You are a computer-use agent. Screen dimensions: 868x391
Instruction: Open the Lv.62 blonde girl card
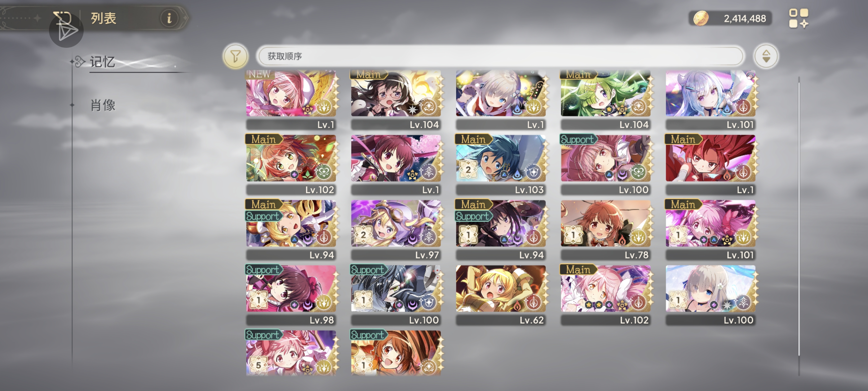point(501,295)
